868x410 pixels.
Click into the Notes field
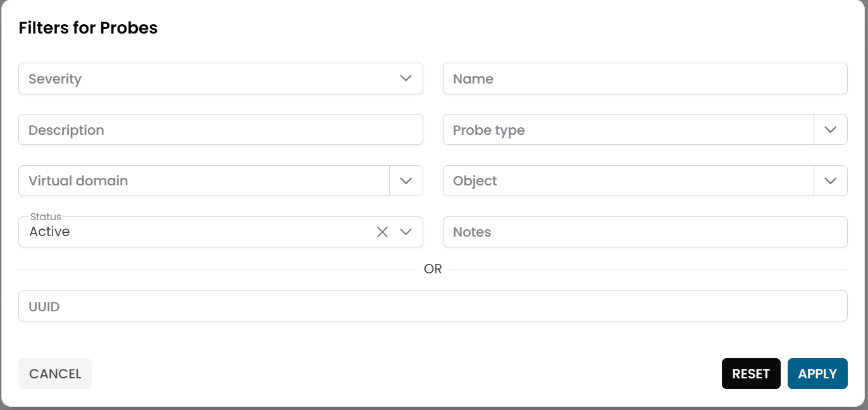click(645, 232)
